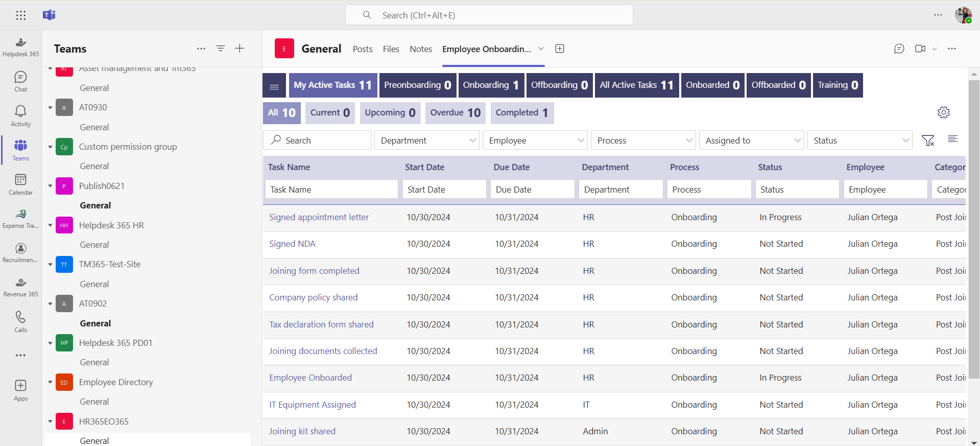Select the Training 0 tab
Image resolution: width=980 pixels, height=446 pixels.
(x=838, y=85)
